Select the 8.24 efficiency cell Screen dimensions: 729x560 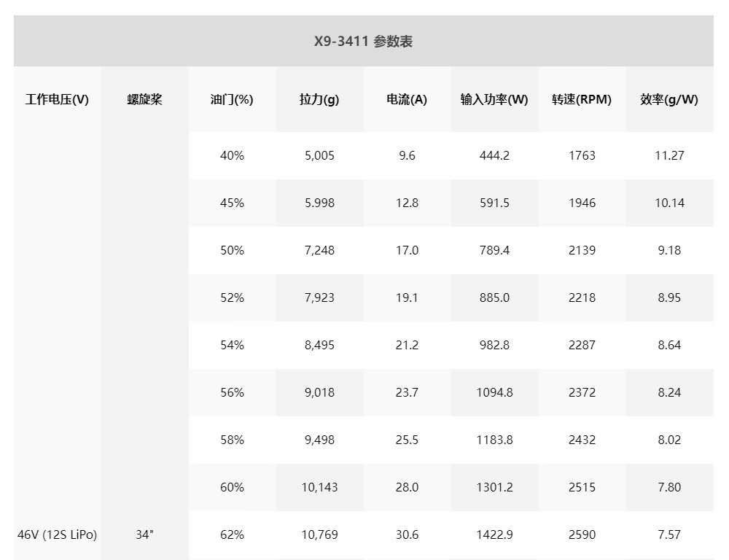pos(669,392)
